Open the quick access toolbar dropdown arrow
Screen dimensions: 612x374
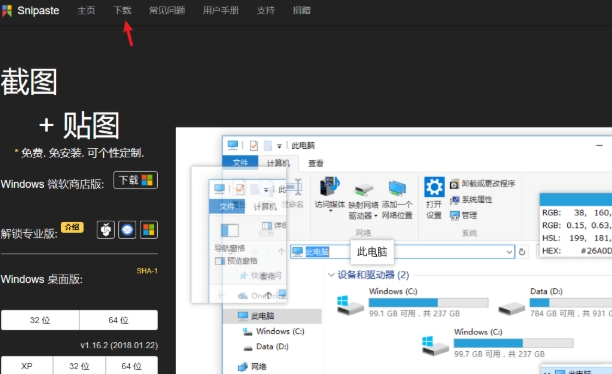coord(279,146)
